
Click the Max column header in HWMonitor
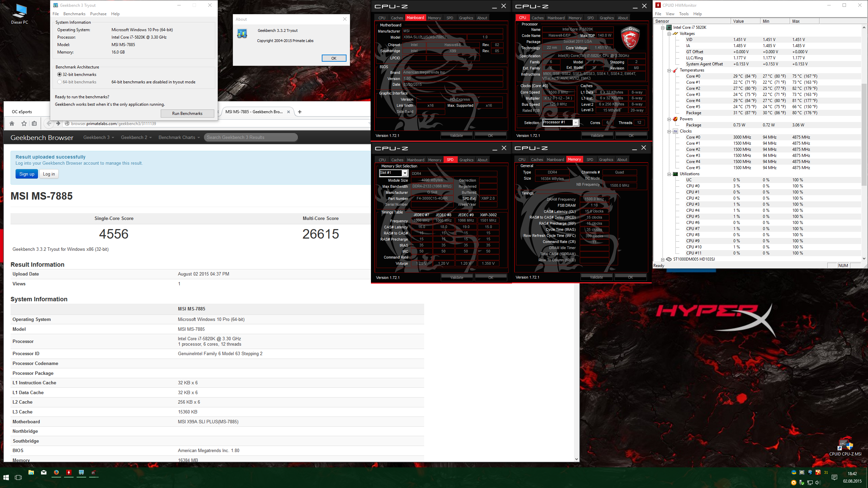[804, 21]
